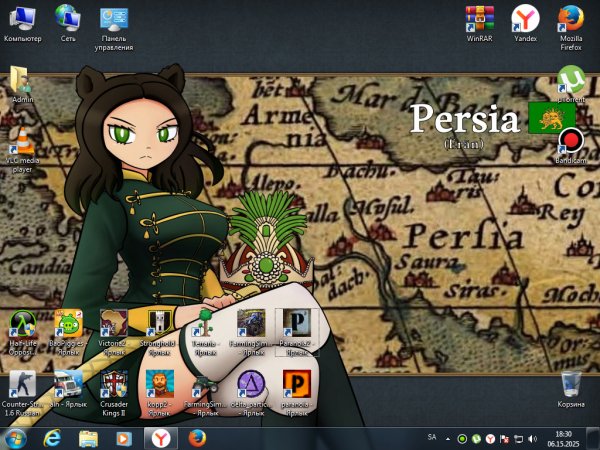Launch the Stronghold game shortcut

point(158,324)
